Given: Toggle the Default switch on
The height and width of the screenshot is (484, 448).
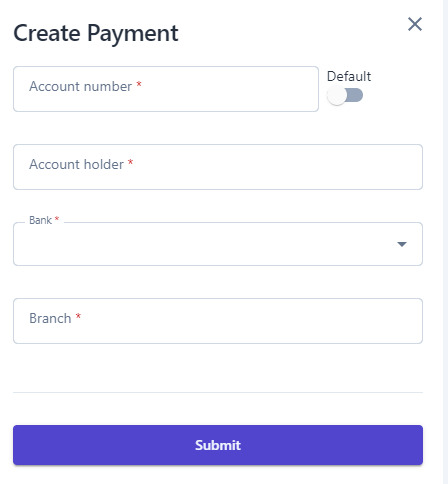Looking at the screenshot, I should (x=345, y=95).
